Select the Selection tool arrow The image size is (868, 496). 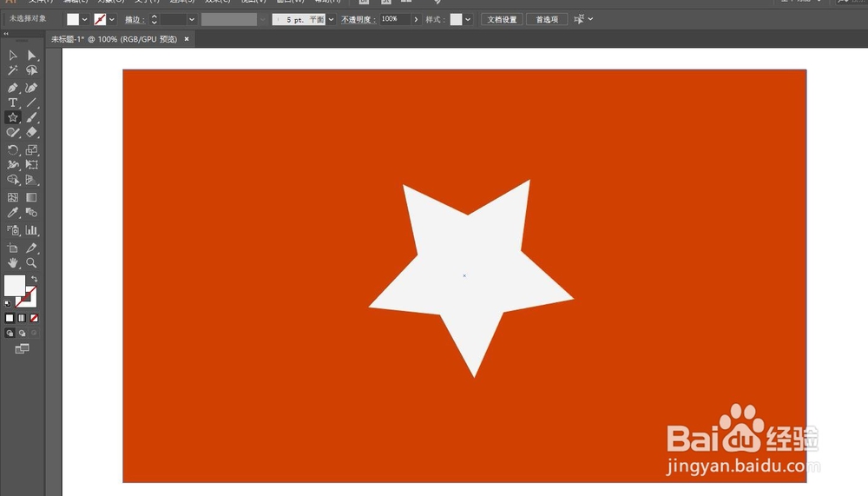(13, 56)
